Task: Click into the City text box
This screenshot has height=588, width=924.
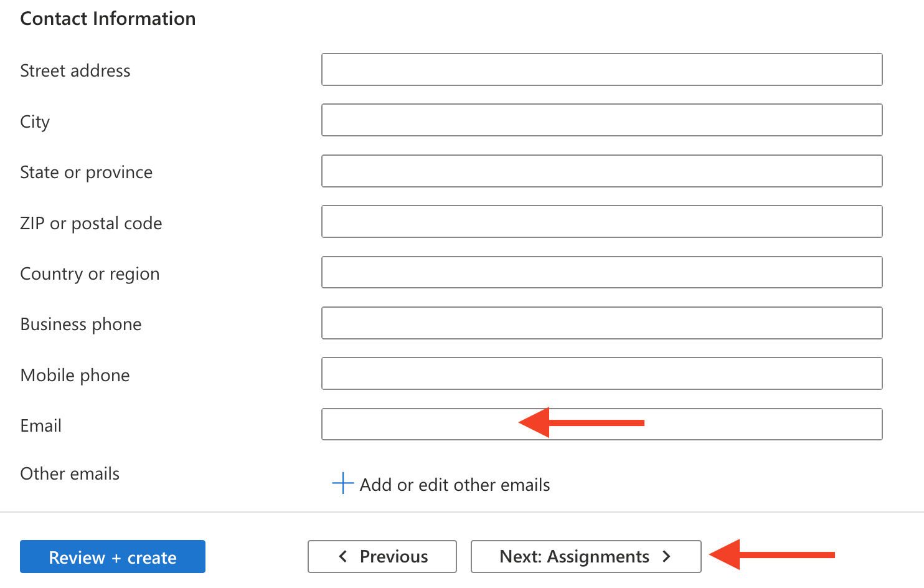Action: pyautogui.click(x=601, y=120)
